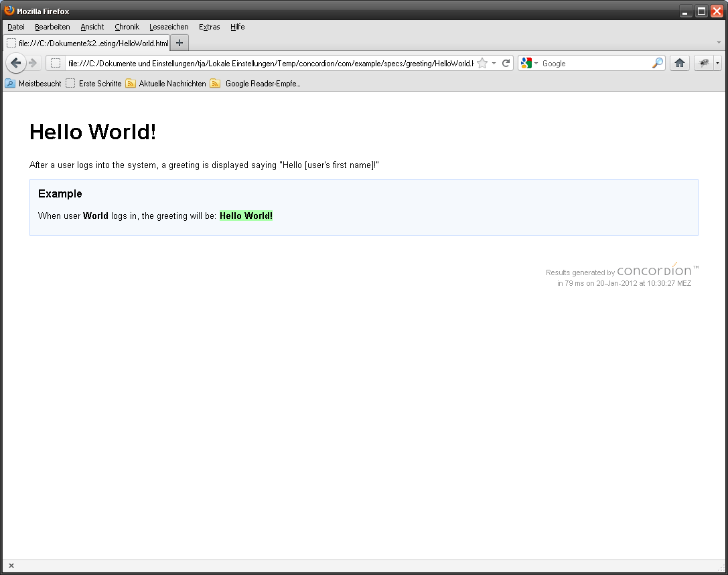728x575 pixels.
Task: Click the forward navigation arrow
Action: pyautogui.click(x=33, y=63)
